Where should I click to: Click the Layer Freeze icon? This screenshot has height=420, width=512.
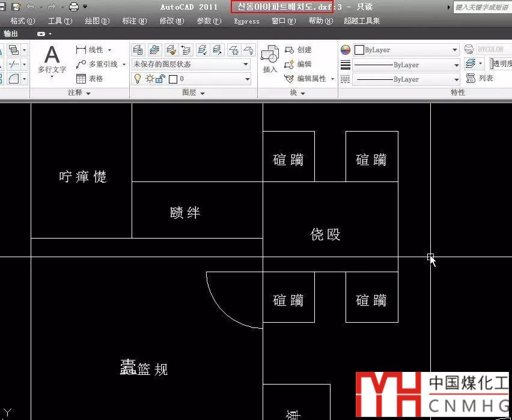[234, 50]
